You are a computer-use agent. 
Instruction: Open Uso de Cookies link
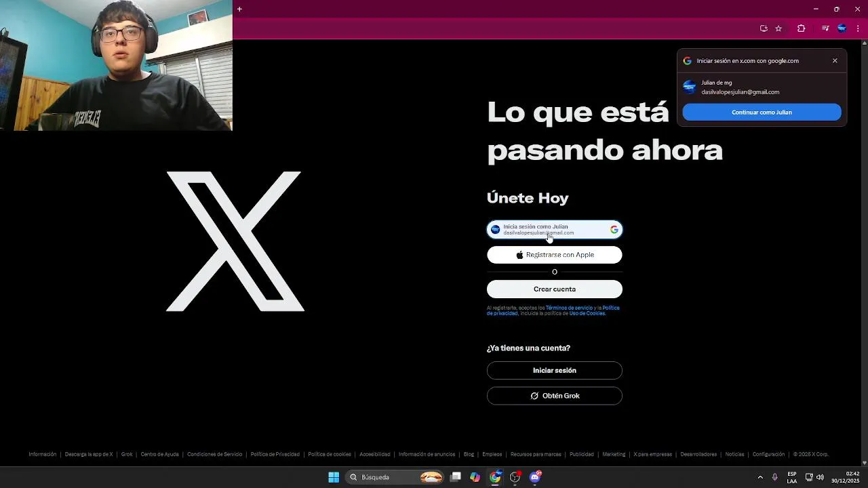click(587, 313)
